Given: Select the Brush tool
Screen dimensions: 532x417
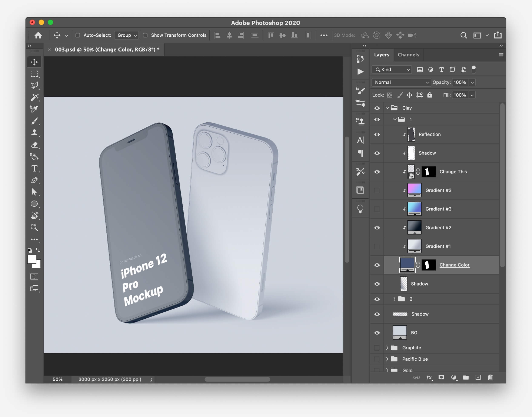Looking at the screenshot, I should point(34,121).
